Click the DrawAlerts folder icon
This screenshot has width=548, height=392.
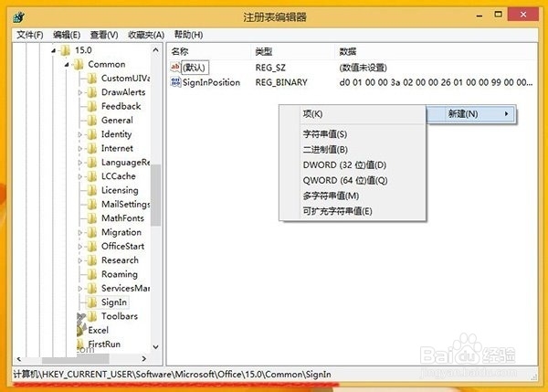click(92, 92)
